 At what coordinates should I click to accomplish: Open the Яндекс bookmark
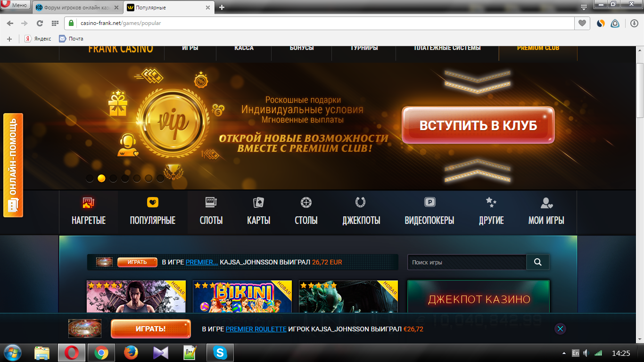coord(38,39)
